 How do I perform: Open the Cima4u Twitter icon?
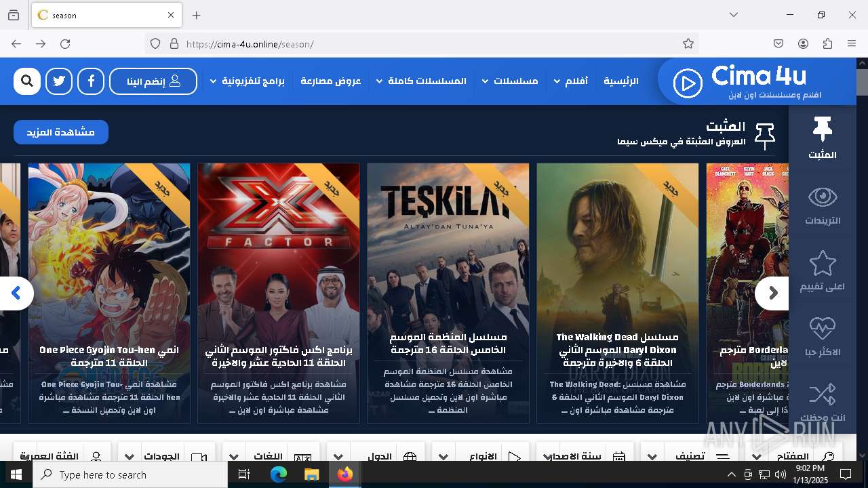pos(59,81)
